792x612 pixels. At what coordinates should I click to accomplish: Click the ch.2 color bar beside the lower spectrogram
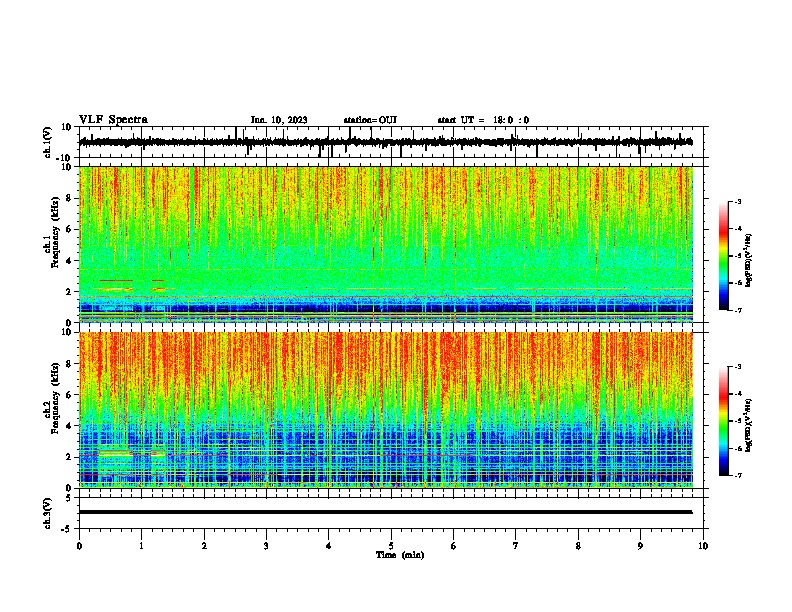[724, 421]
